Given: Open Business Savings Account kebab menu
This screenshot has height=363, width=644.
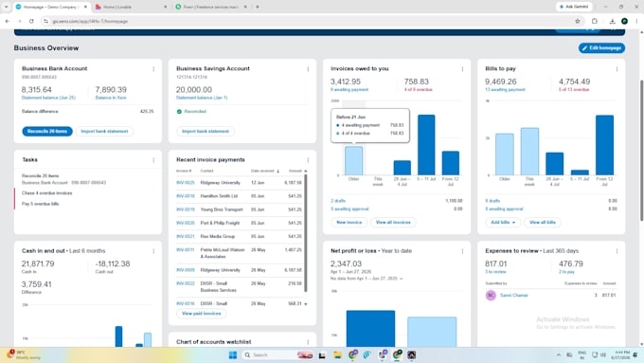Looking at the screenshot, I should [x=308, y=69].
